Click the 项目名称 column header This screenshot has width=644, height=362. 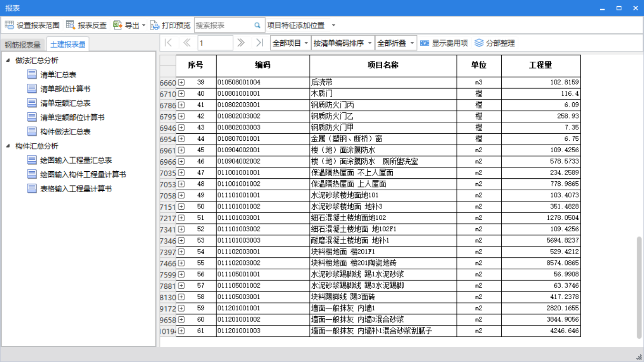(383, 65)
